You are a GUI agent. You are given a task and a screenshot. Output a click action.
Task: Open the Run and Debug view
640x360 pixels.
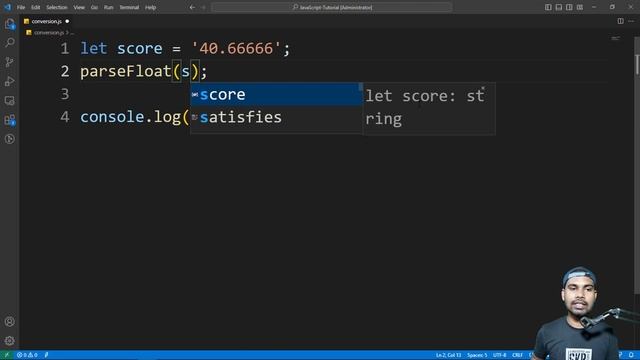click(x=10, y=81)
